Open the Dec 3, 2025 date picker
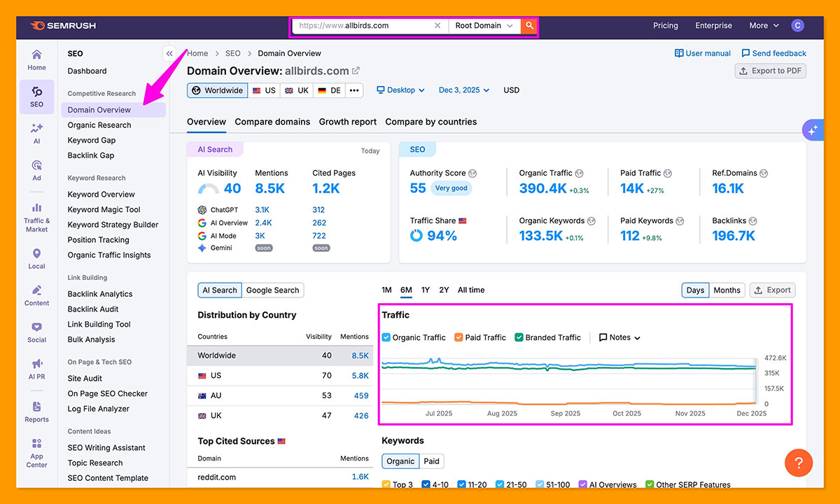 click(x=463, y=90)
